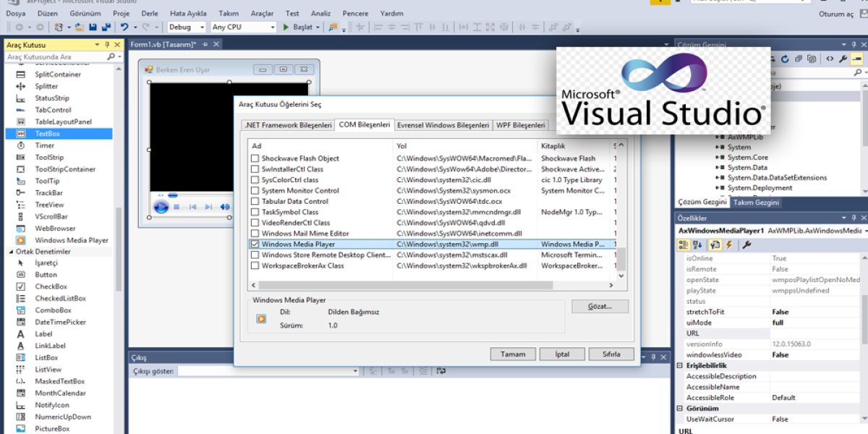This screenshot has width=868, height=434.
Task: Click the Tamam button to confirm
Action: (x=513, y=354)
